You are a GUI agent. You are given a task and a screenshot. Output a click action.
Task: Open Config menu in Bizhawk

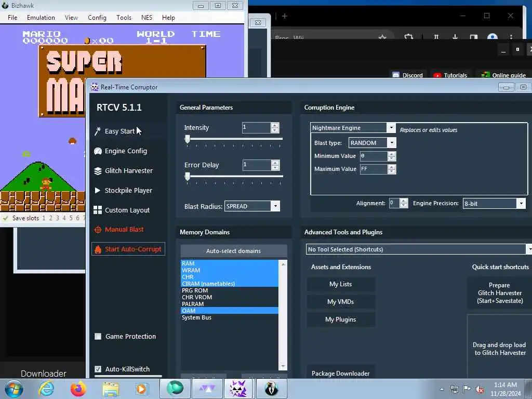click(x=97, y=17)
